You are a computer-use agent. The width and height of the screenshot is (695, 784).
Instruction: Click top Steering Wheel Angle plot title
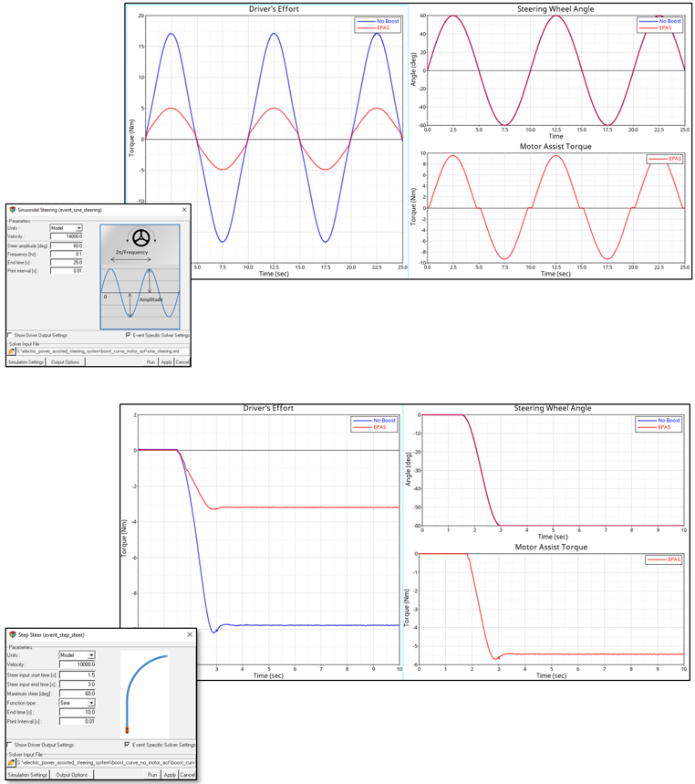(555, 9)
